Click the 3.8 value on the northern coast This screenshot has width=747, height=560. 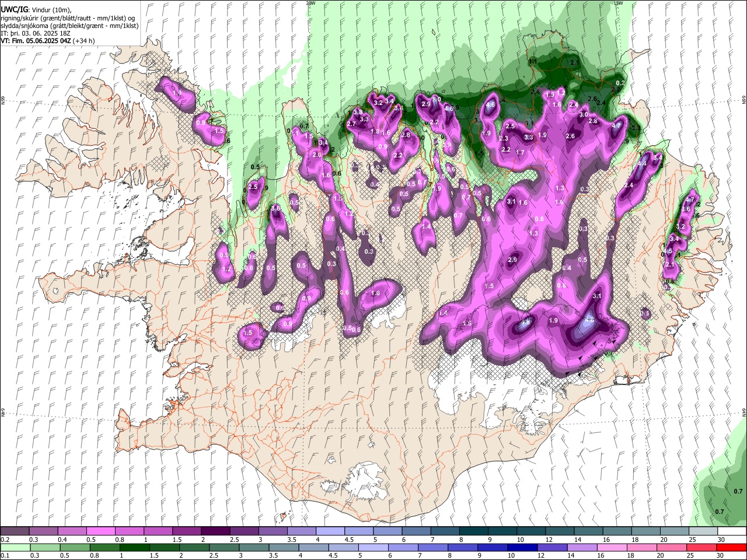point(358,111)
